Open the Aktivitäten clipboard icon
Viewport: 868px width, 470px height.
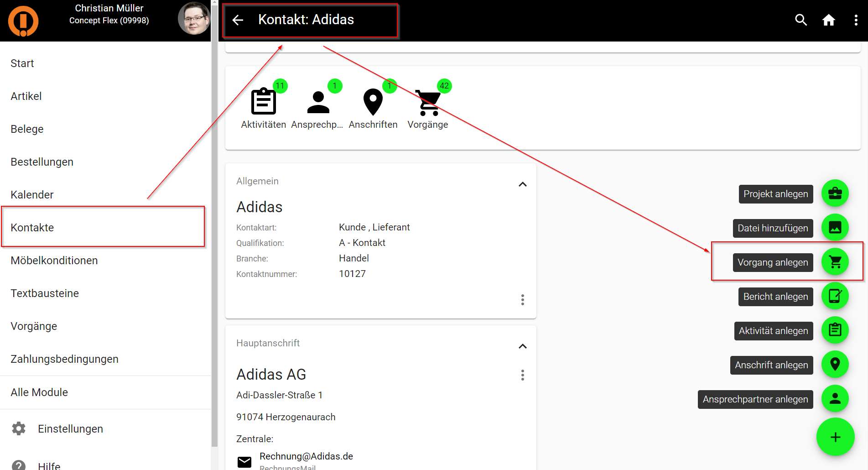[264, 101]
